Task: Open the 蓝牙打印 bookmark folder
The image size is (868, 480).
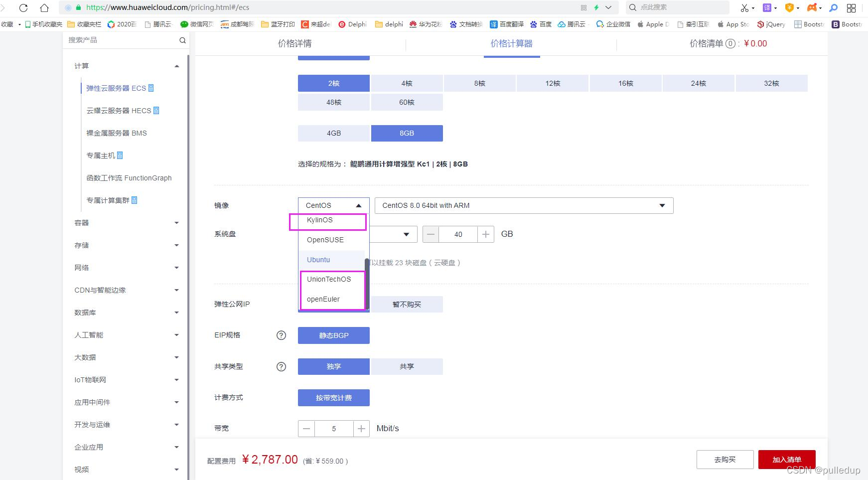Action: (278, 24)
